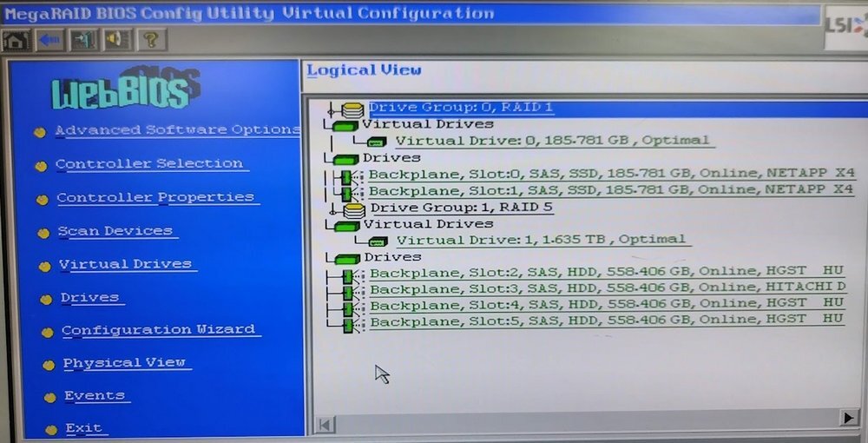
Task: Click Virtual Drives label under Drive Group 0
Action: 427,124
